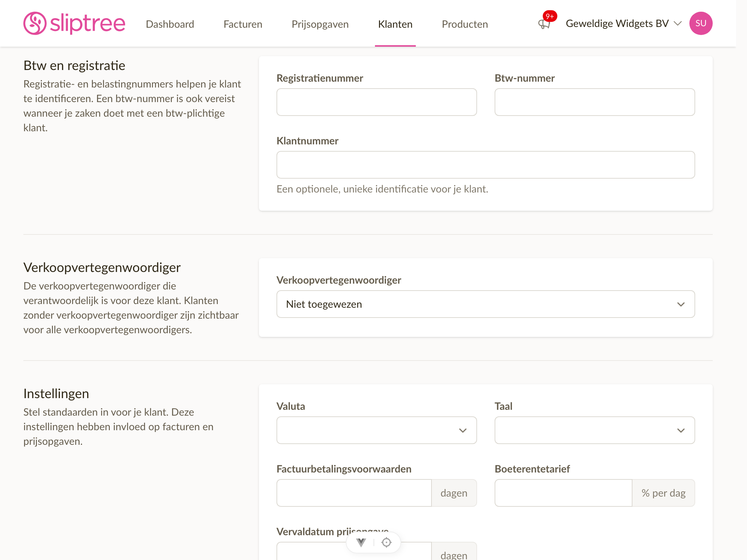Click the 'Een optionele, unieke identificatie' hint text
This screenshot has height=560, width=747.
[382, 189]
